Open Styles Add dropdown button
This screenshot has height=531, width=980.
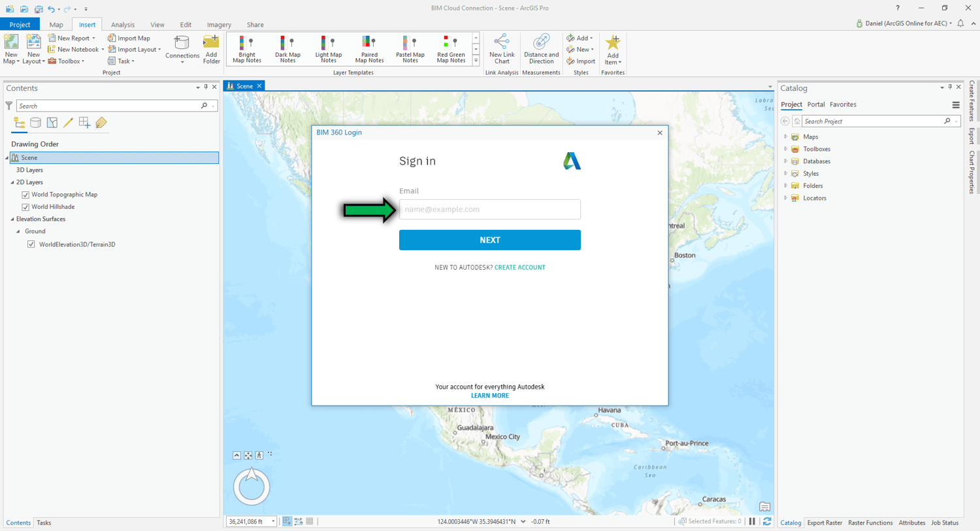[x=580, y=38]
